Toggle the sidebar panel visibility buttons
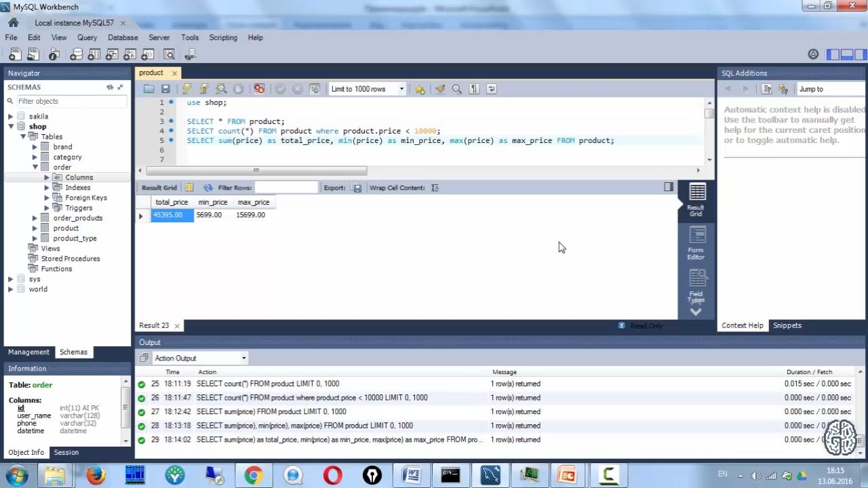The height and width of the screenshot is (488, 868). 846,54
